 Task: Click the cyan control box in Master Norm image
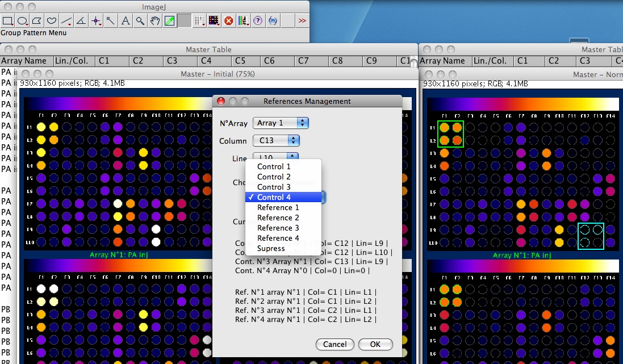[591, 236]
